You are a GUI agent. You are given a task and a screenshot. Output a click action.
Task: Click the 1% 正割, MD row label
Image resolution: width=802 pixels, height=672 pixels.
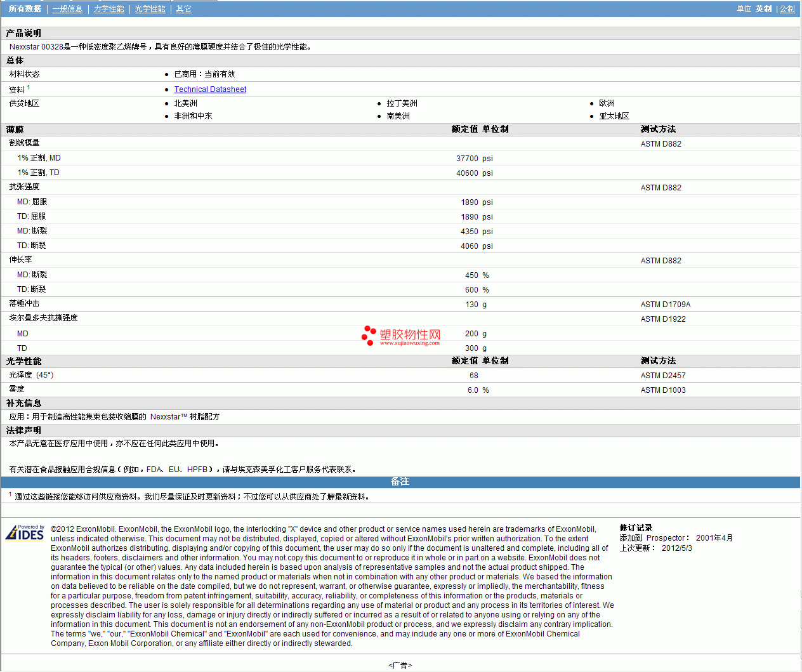39,158
